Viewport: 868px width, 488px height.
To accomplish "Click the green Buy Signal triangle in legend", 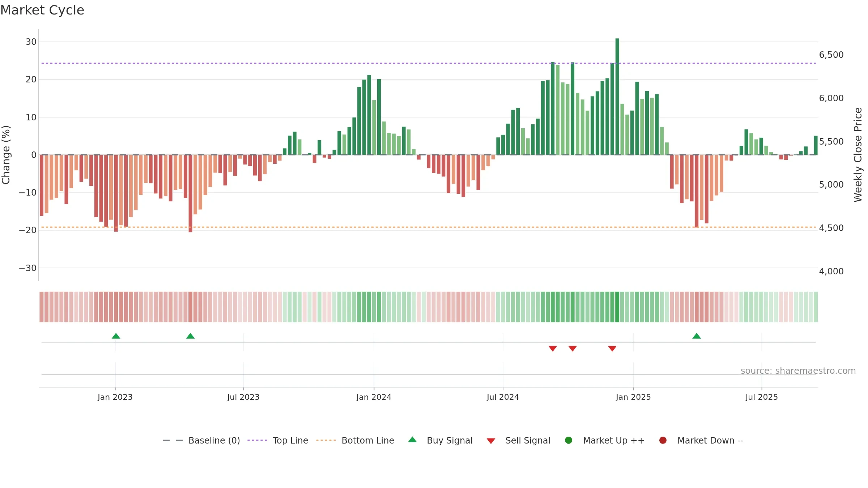I will 412,440.
